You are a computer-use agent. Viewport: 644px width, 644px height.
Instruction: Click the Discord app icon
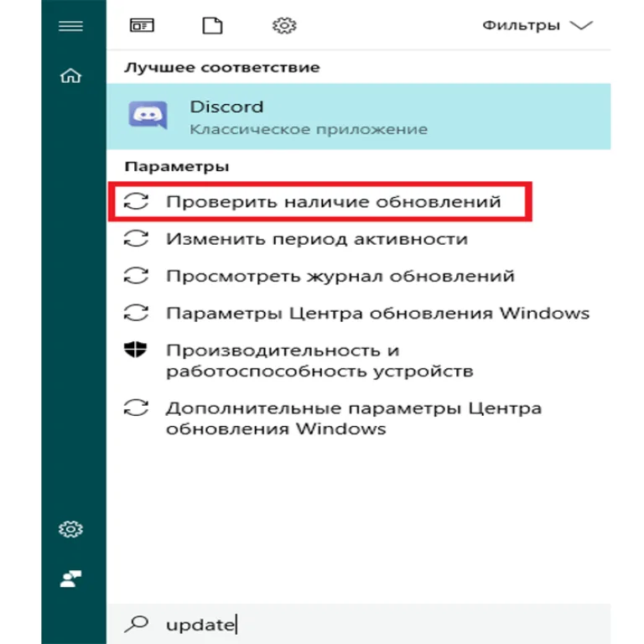click(148, 115)
